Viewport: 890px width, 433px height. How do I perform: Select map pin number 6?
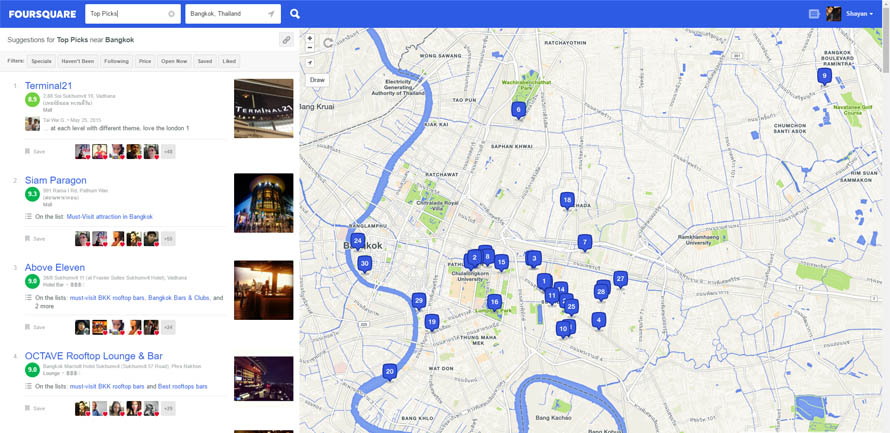[518, 110]
